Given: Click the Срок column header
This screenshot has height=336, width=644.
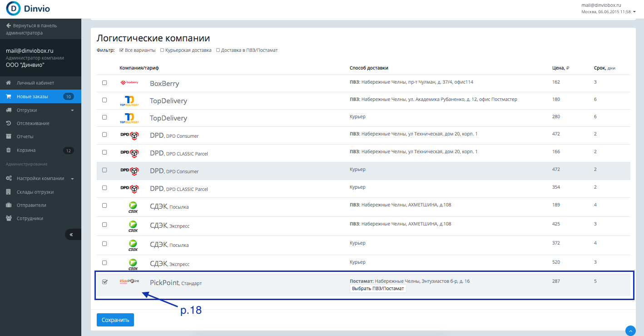Looking at the screenshot, I should pos(604,68).
